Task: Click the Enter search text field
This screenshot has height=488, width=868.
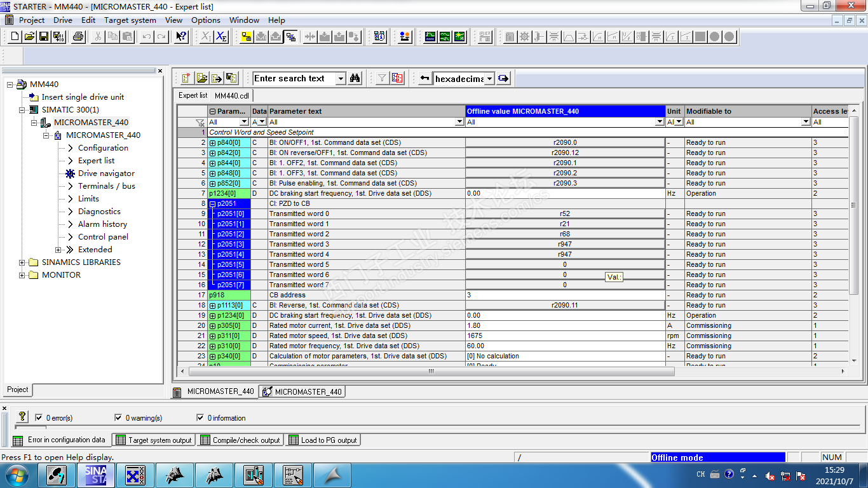Action: tap(294, 79)
